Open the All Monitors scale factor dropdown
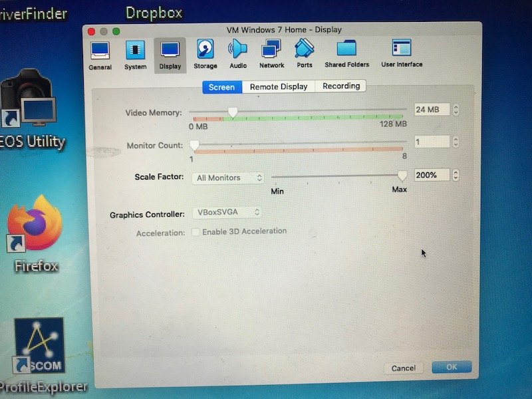 click(228, 178)
